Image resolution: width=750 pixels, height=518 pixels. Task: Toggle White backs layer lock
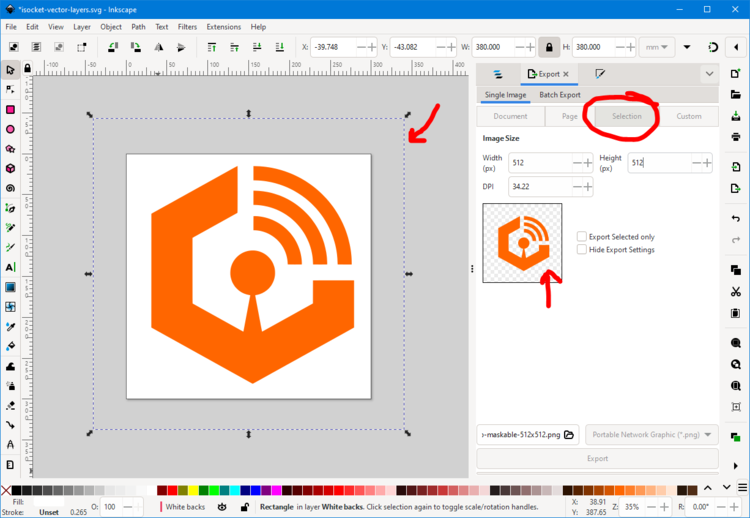244,507
